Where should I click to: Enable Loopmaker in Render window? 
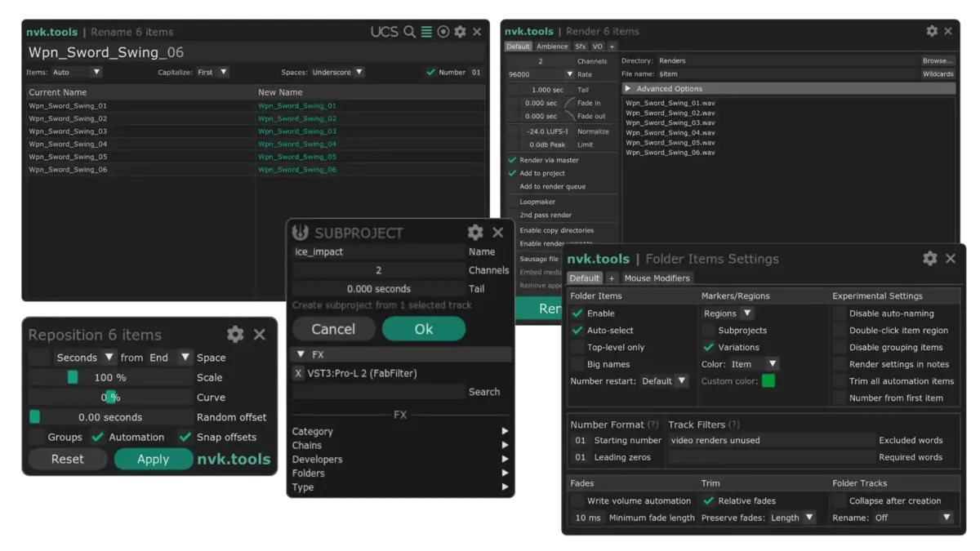point(513,202)
